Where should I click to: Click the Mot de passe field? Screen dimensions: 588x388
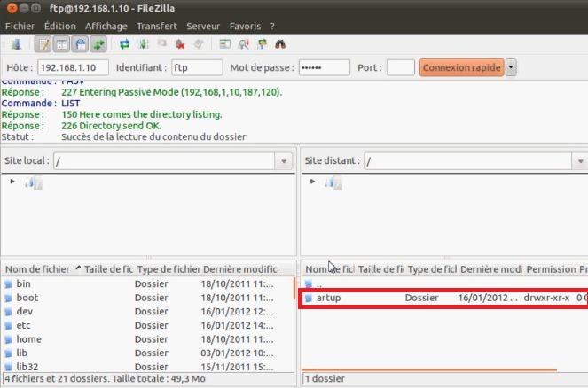click(x=325, y=68)
